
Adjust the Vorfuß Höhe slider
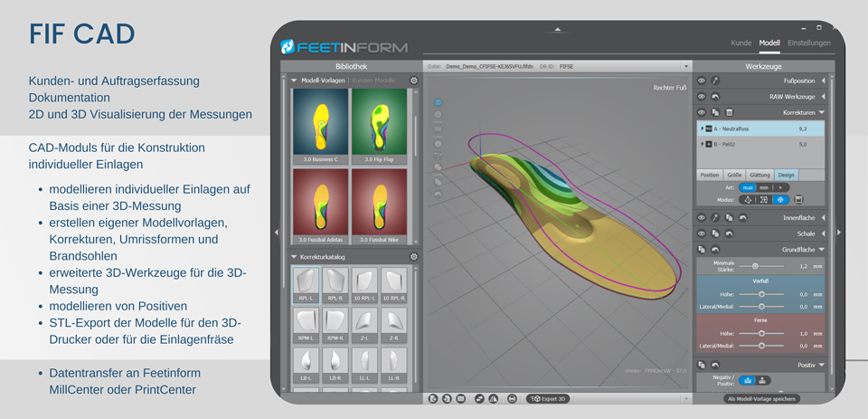(761, 294)
